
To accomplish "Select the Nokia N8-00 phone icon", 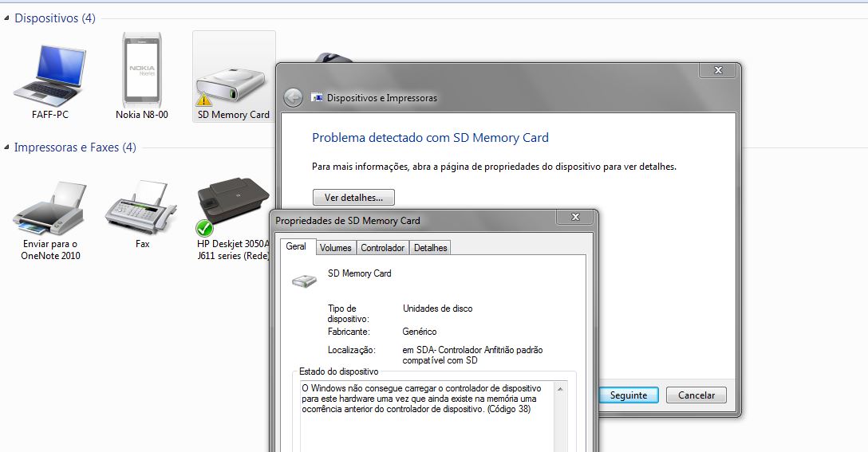I will (x=142, y=70).
